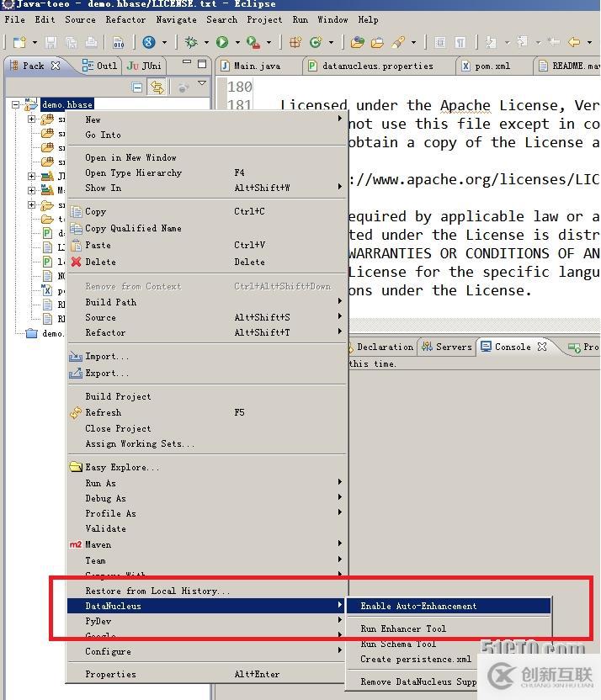601x700 pixels.
Task: Click the Debug bug toolbar icon
Action: pos(191,42)
